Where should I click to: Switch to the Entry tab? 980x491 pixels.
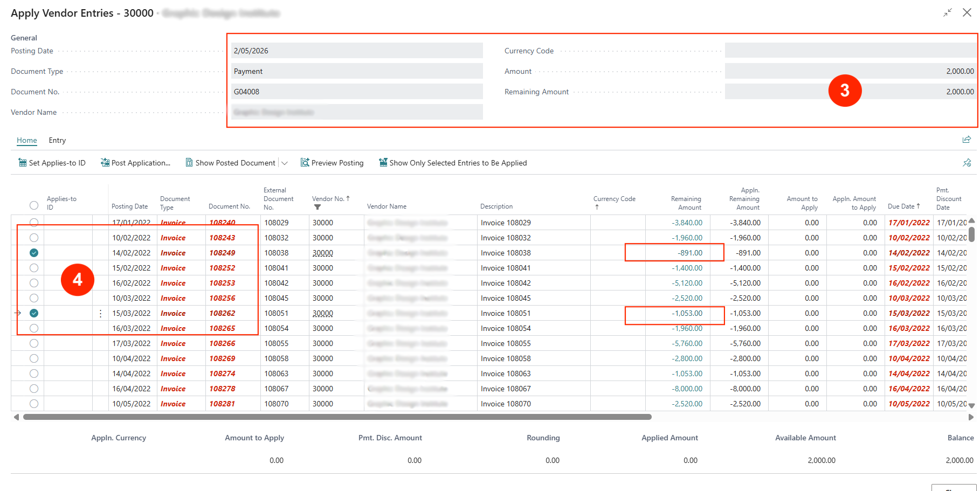click(x=57, y=140)
